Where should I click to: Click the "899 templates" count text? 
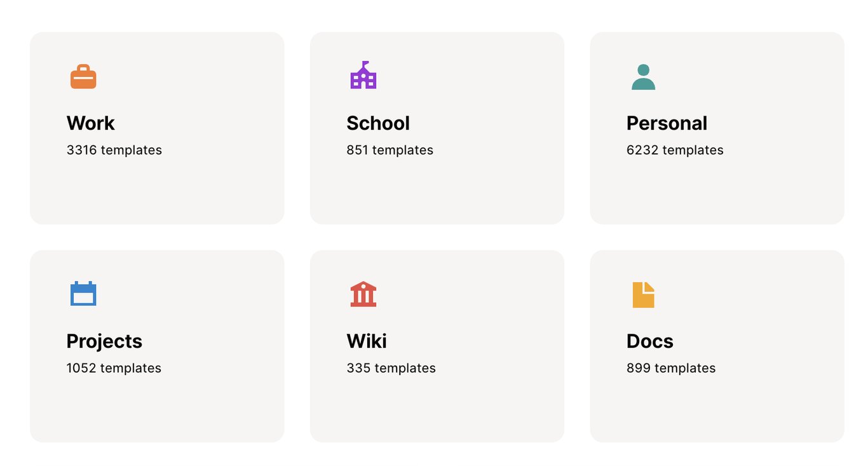tap(671, 368)
